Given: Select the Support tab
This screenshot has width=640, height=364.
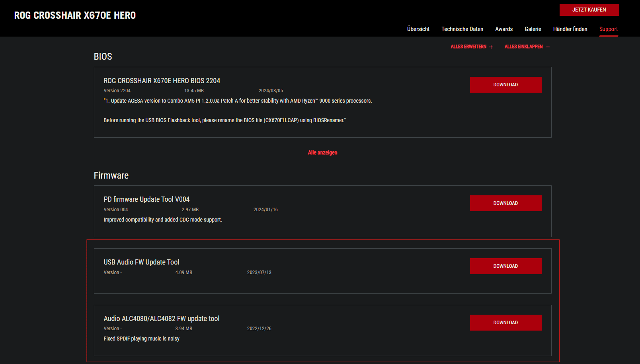Looking at the screenshot, I should pos(609,29).
